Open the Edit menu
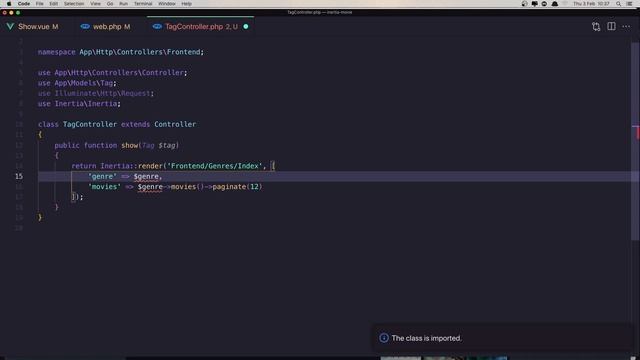The width and height of the screenshot is (640, 360). point(53,4)
